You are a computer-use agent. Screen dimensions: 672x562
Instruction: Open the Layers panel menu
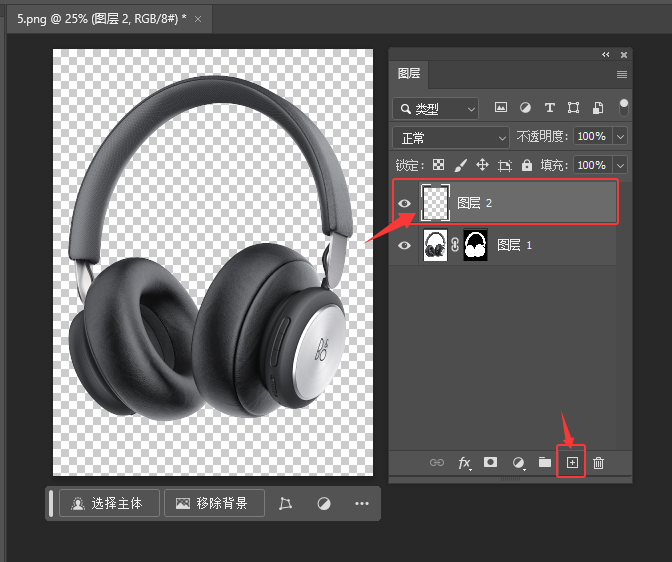pyautogui.click(x=622, y=75)
